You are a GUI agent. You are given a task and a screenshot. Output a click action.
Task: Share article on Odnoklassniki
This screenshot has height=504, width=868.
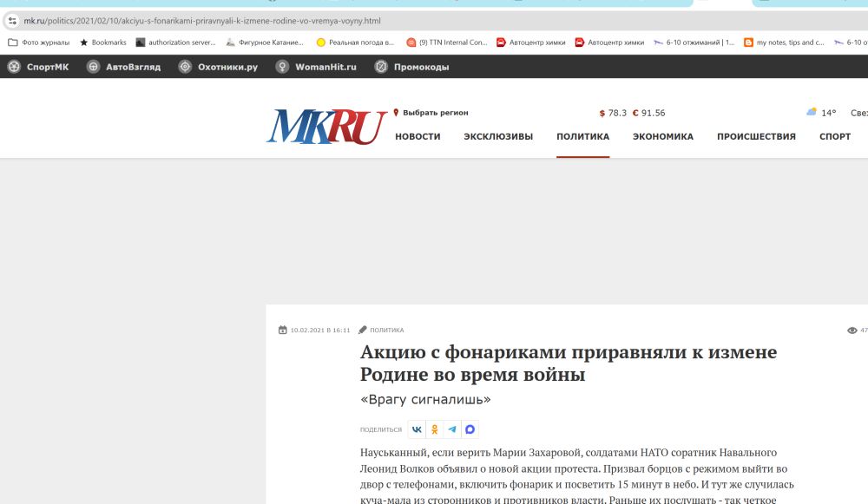pos(435,429)
